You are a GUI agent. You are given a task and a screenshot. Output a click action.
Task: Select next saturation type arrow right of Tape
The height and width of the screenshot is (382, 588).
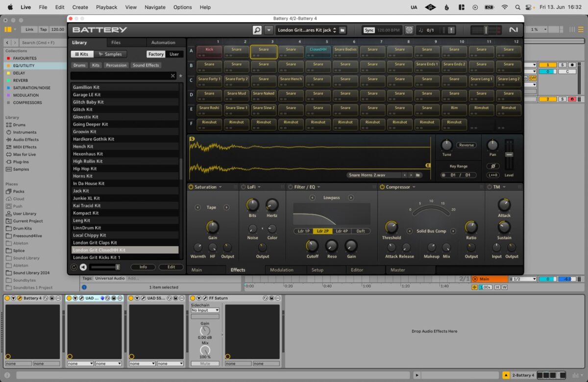click(x=226, y=207)
